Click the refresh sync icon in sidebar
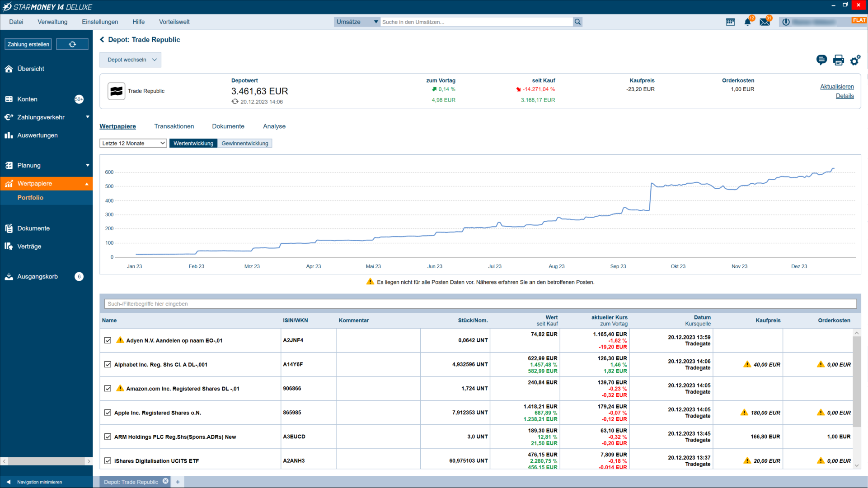The height and width of the screenshot is (488, 868). pos(72,44)
